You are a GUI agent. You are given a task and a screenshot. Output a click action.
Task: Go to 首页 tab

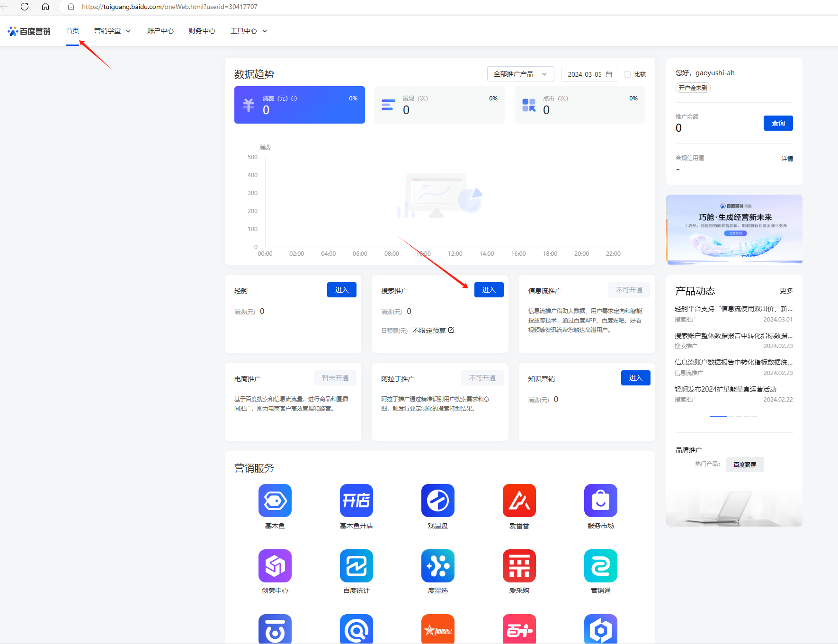[72, 31]
